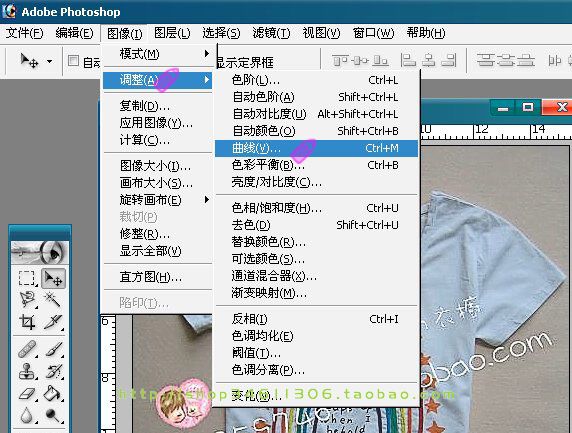Choose 通道混合器(X) command

pyautogui.click(x=316, y=276)
